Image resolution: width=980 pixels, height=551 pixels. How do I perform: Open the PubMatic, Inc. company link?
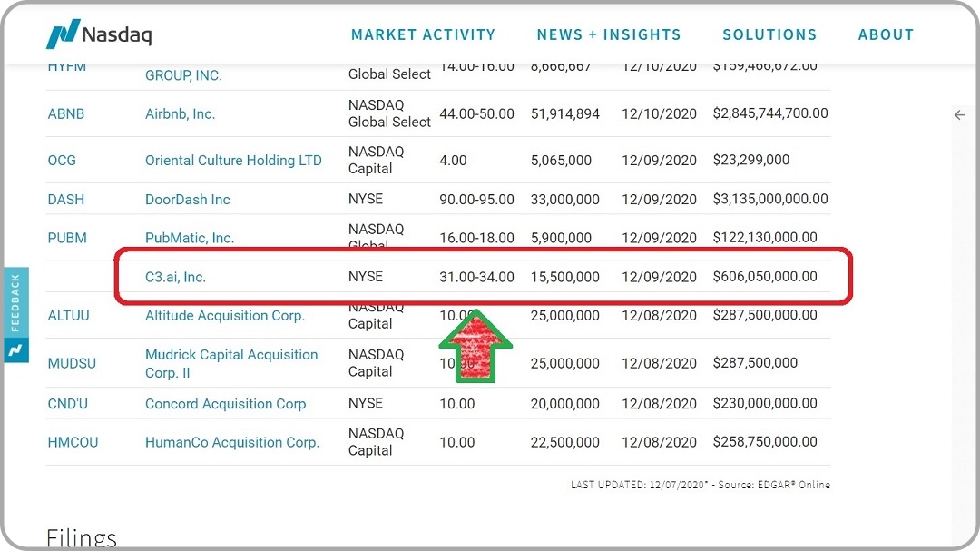pos(190,239)
